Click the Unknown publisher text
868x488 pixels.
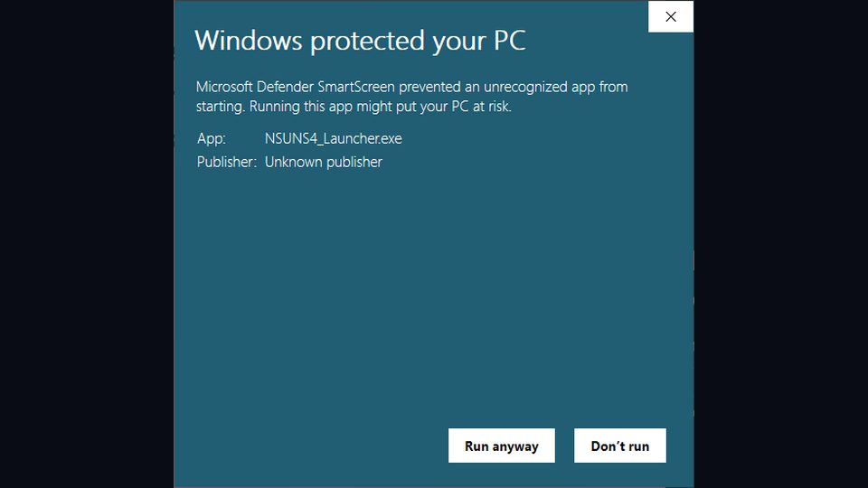tap(324, 162)
